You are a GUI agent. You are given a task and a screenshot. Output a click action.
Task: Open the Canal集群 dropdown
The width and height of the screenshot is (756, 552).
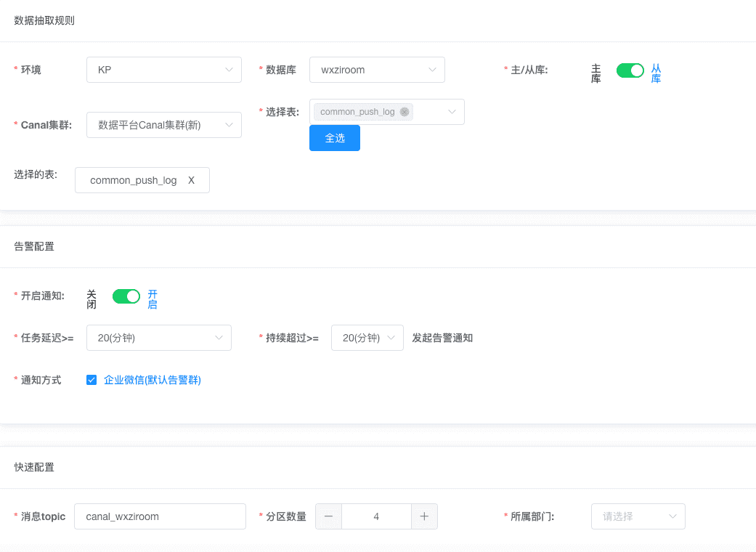click(163, 125)
